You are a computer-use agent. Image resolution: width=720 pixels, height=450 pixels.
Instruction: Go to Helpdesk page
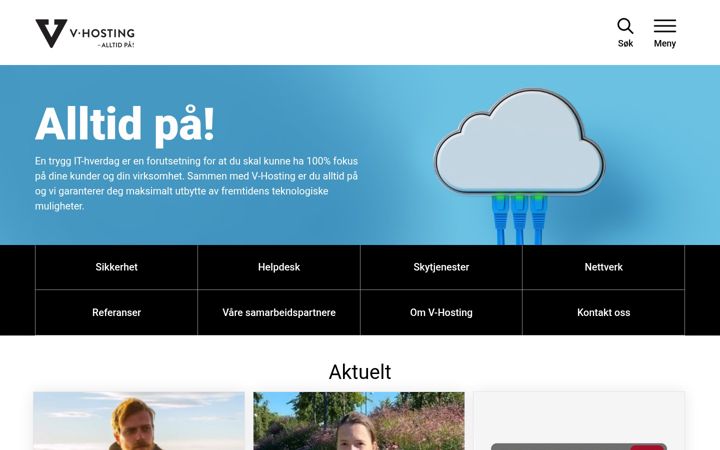279,267
